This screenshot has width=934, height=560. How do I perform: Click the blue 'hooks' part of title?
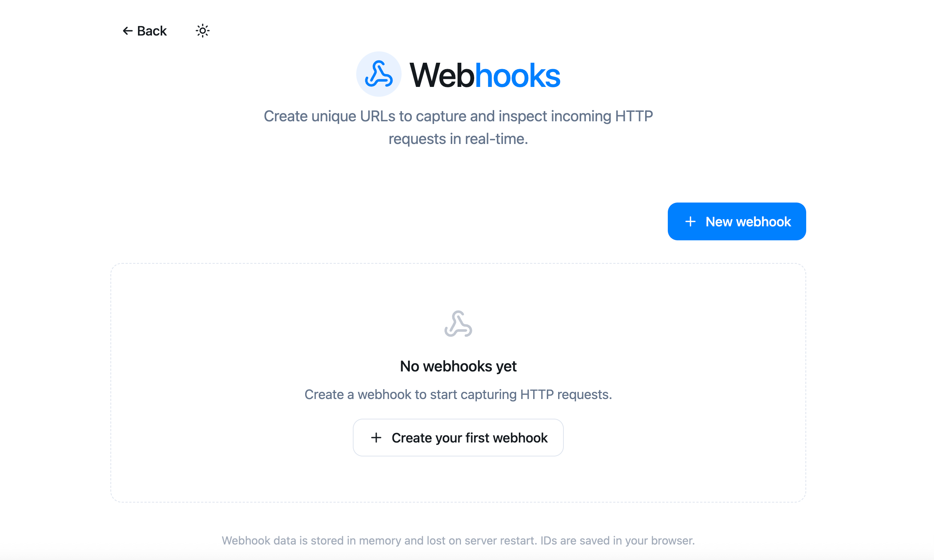517,75
